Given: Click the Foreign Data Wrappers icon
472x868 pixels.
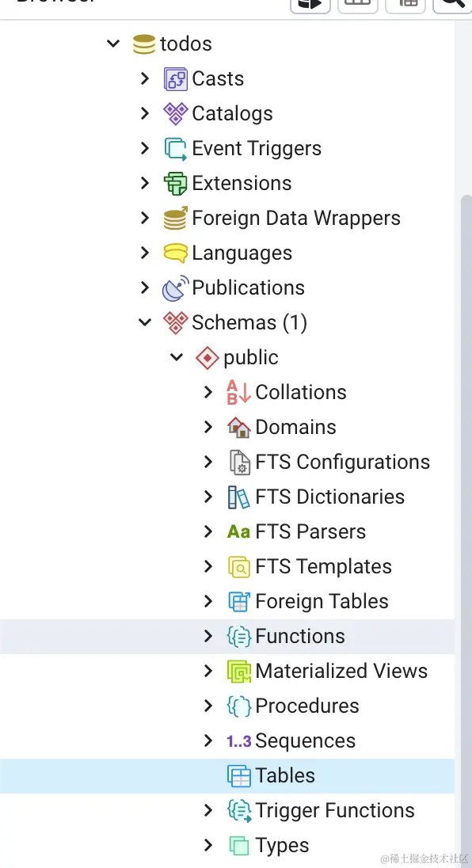Looking at the screenshot, I should coord(174,218).
